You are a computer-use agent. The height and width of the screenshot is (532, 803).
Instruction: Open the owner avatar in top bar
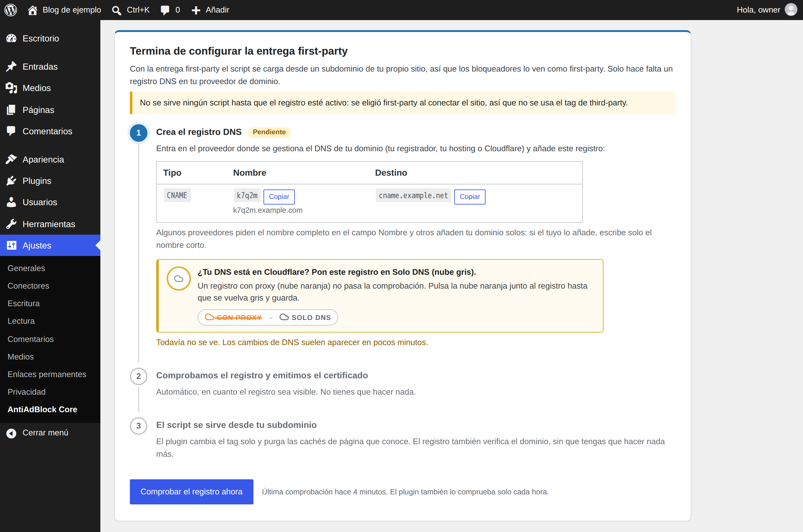(x=791, y=10)
